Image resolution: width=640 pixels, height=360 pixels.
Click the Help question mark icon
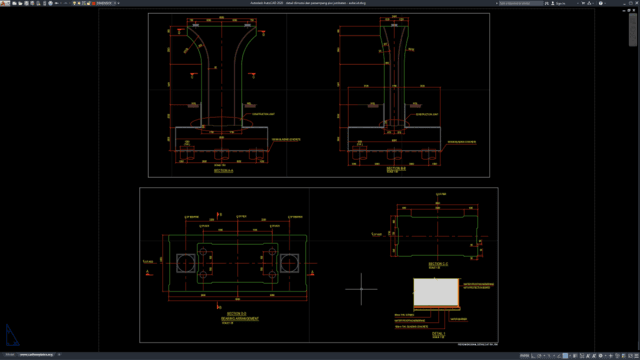600,3
